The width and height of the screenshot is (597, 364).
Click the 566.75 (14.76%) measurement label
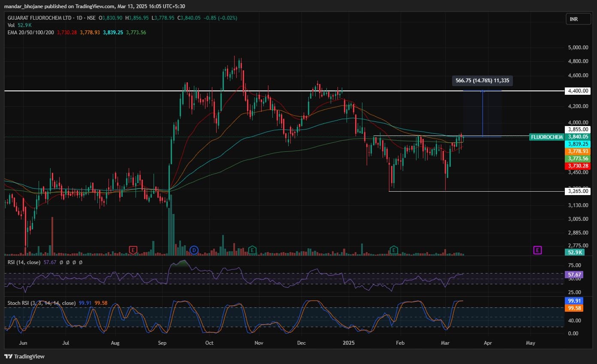point(482,80)
